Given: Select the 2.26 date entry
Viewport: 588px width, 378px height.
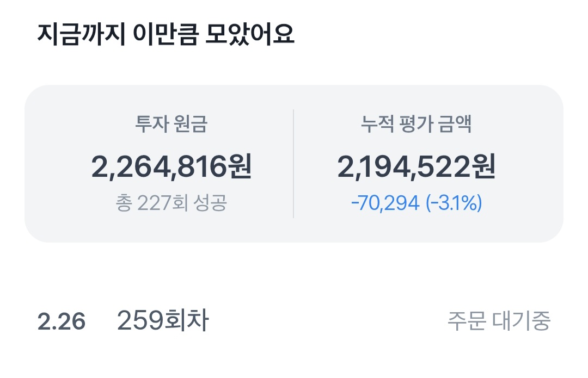Looking at the screenshot, I should pos(62,321).
